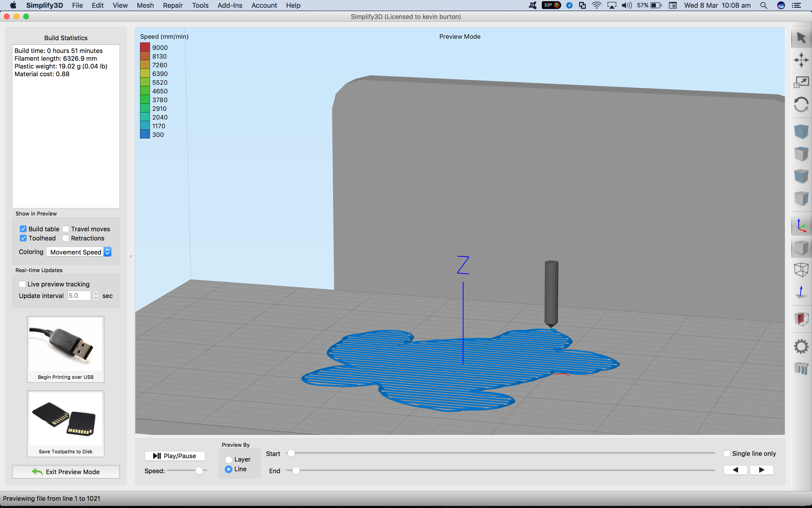Toggle coordinate axes display icon
The image size is (812, 508).
click(801, 225)
